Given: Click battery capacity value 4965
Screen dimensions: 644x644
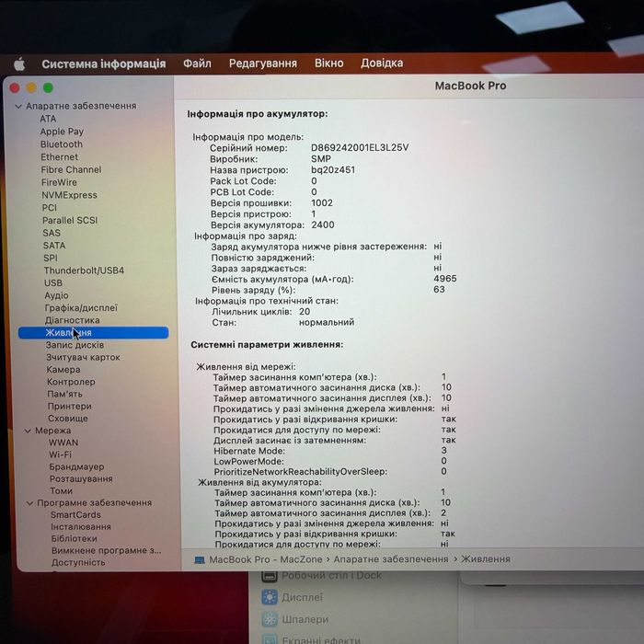Looking at the screenshot, I should click(445, 279).
